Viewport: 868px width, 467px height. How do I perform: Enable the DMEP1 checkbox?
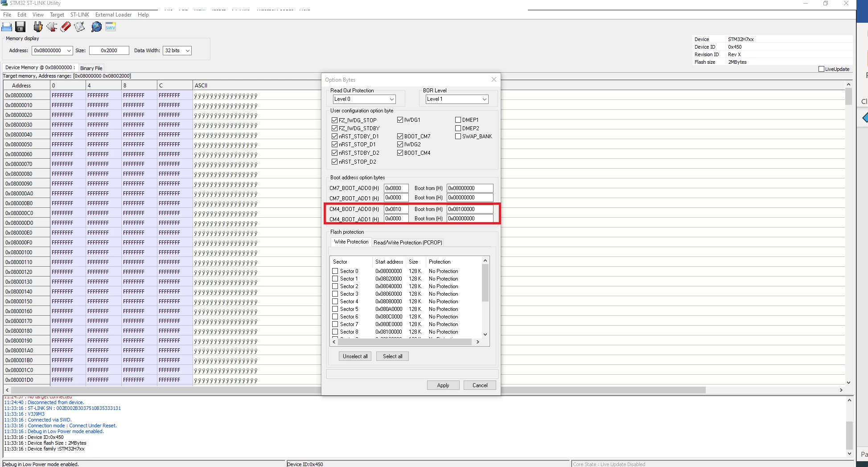[x=458, y=120]
